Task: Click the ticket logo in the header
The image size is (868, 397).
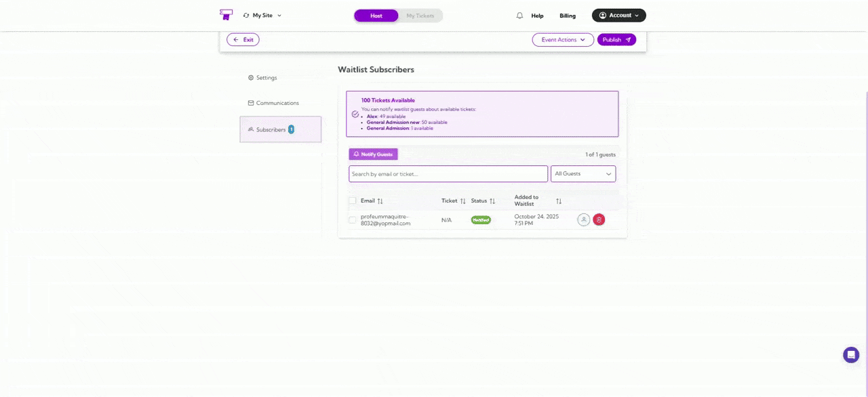Action: click(225, 14)
